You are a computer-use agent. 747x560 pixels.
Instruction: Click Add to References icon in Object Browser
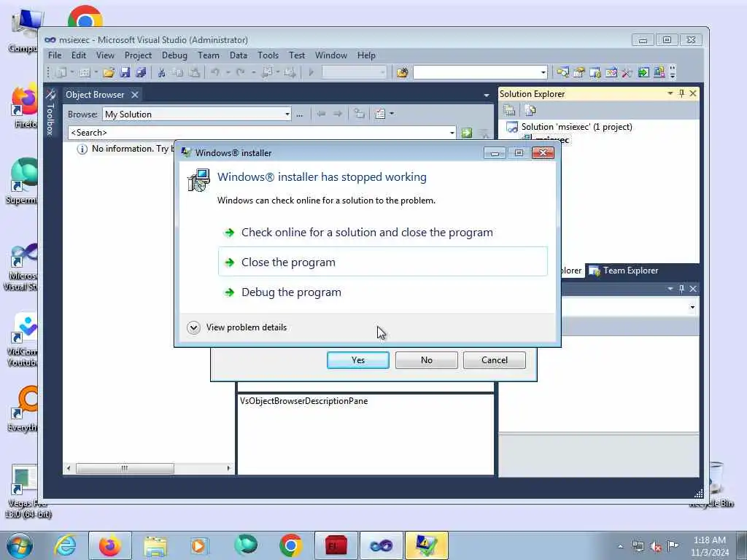pyautogui.click(x=359, y=114)
